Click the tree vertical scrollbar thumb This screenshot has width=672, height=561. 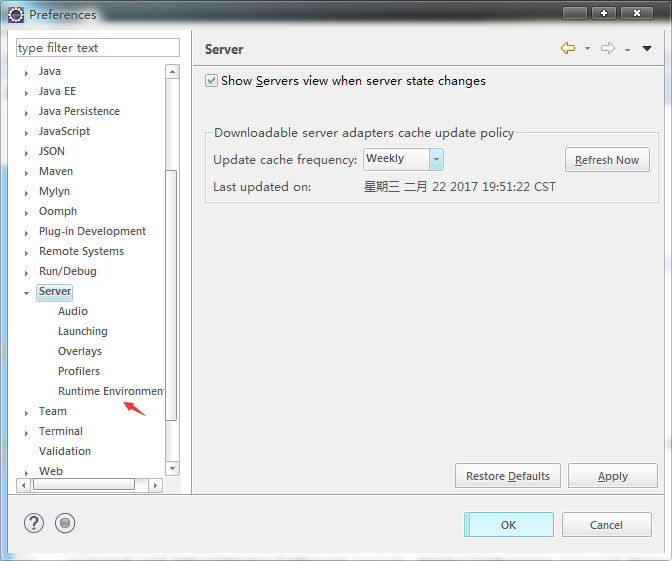click(171, 295)
